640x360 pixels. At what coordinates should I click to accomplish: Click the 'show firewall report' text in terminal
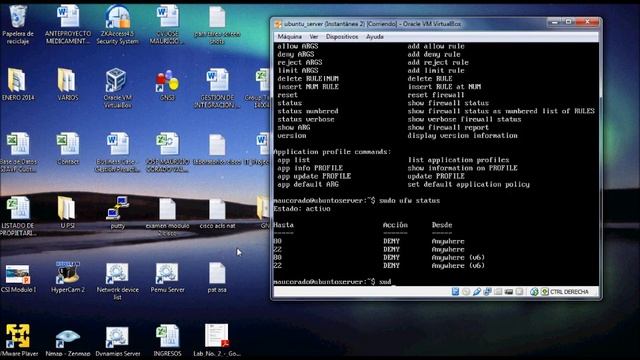[x=448, y=127]
